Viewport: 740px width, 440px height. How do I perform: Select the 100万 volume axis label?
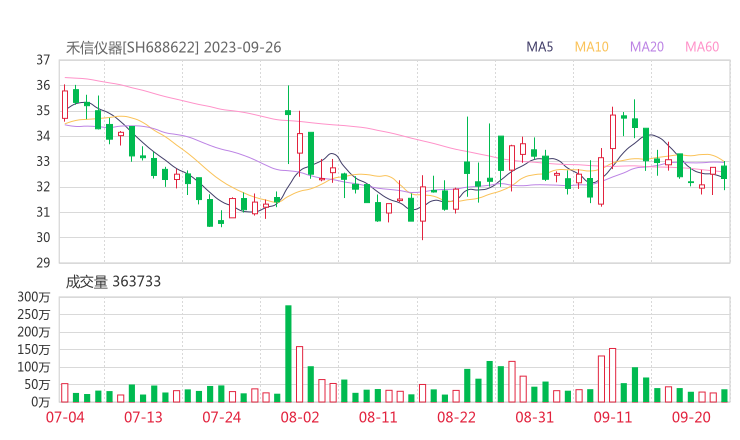click(34, 367)
